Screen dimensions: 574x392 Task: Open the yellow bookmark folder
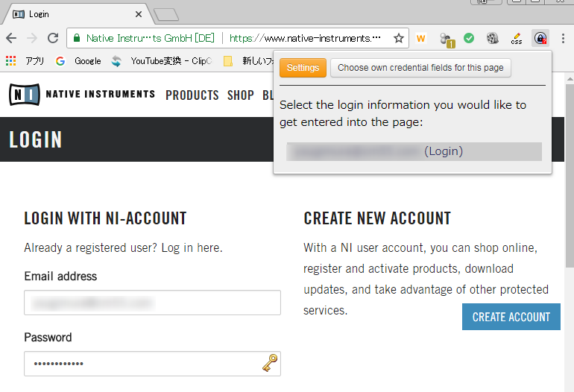coord(228,61)
